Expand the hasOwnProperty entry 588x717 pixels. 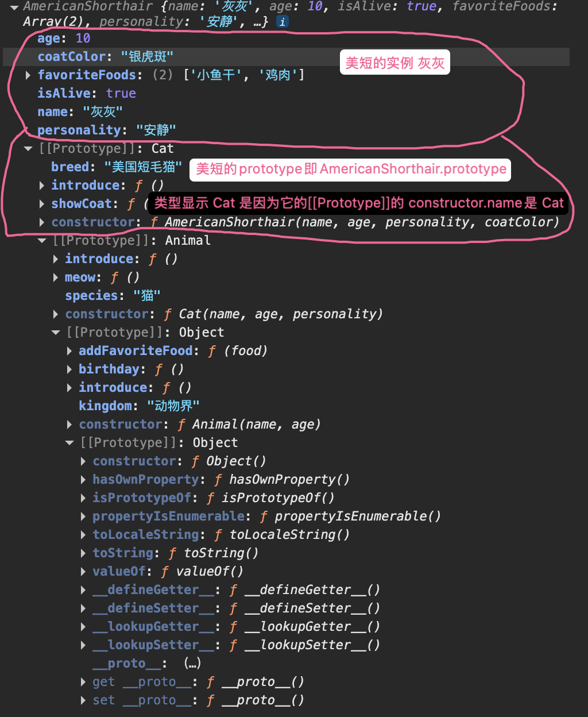[x=83, y=480]
